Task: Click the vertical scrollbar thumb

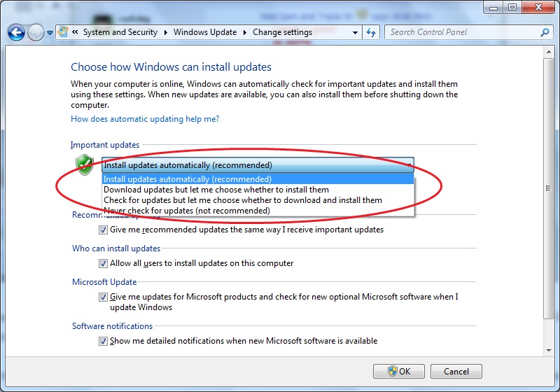Action: tap(549, 188)
